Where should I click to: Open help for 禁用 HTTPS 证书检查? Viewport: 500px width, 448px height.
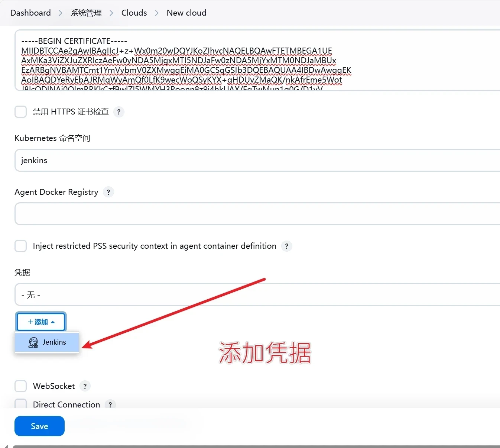[118, 112]
